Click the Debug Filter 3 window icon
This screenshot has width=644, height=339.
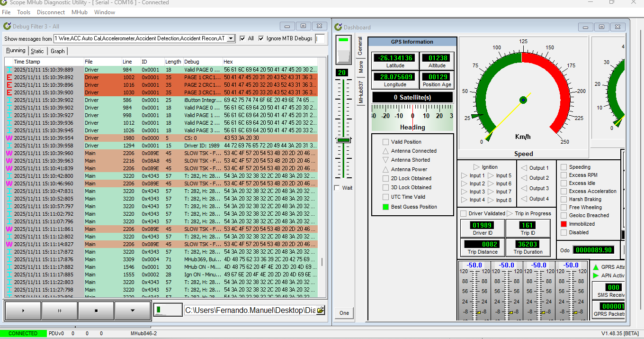coord(7,26)
